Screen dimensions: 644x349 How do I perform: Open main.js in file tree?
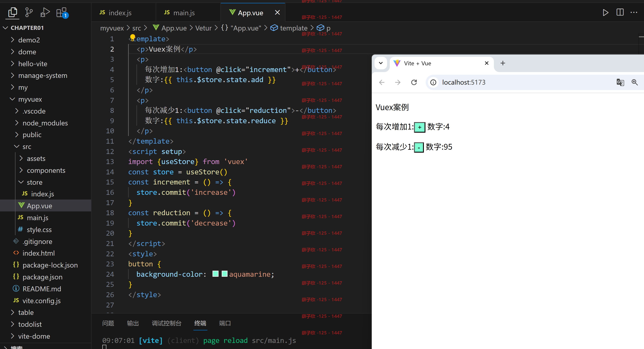(46, 217)
